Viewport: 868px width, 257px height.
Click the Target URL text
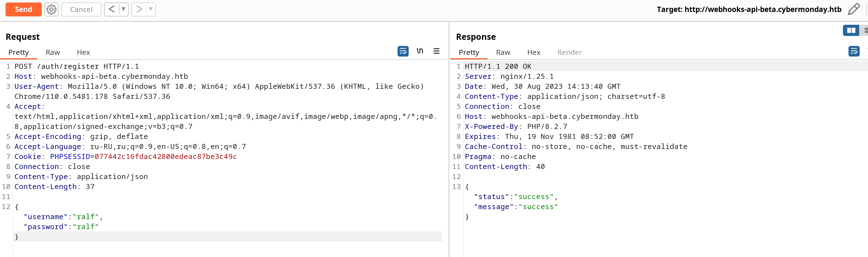click(749, 9)
